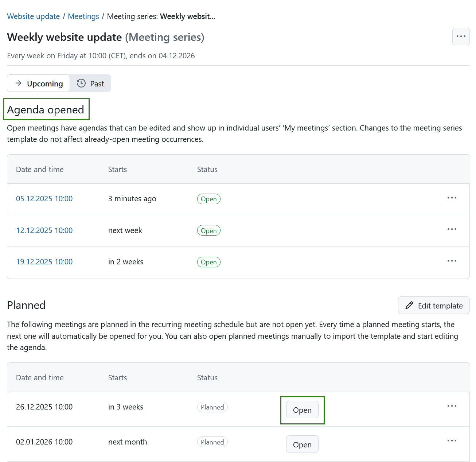Image resolution: width=476 pixels, height=462 pixels.
Task: Open the actions menu for the 02.01.2026 planned meeting
Action: [452, 441]
